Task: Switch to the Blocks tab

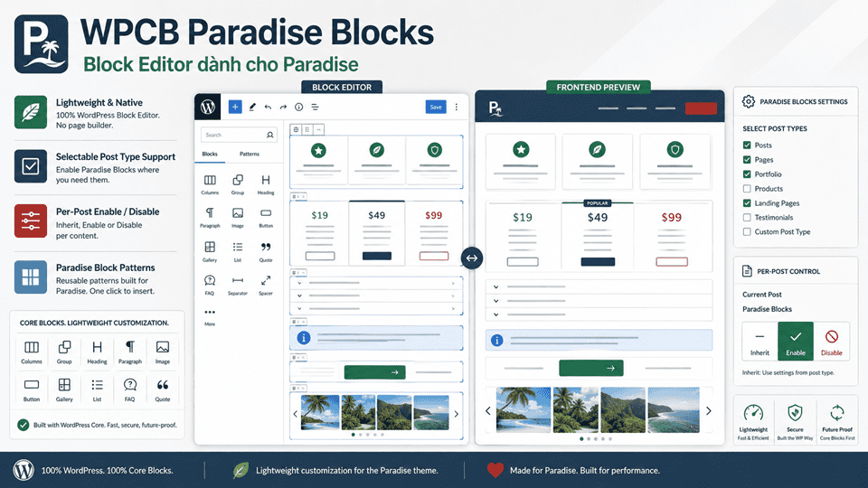Action: (210, 154)
